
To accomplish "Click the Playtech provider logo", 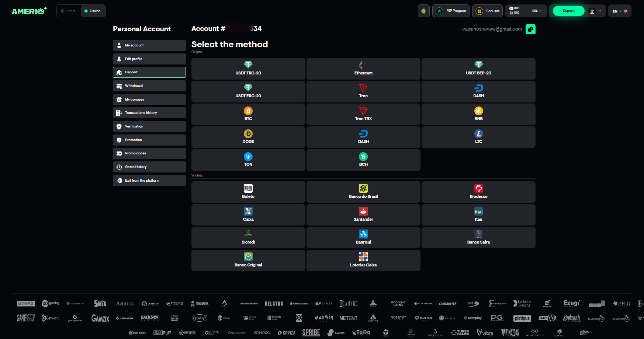I will pyautogui.click(x=572, y=318).
